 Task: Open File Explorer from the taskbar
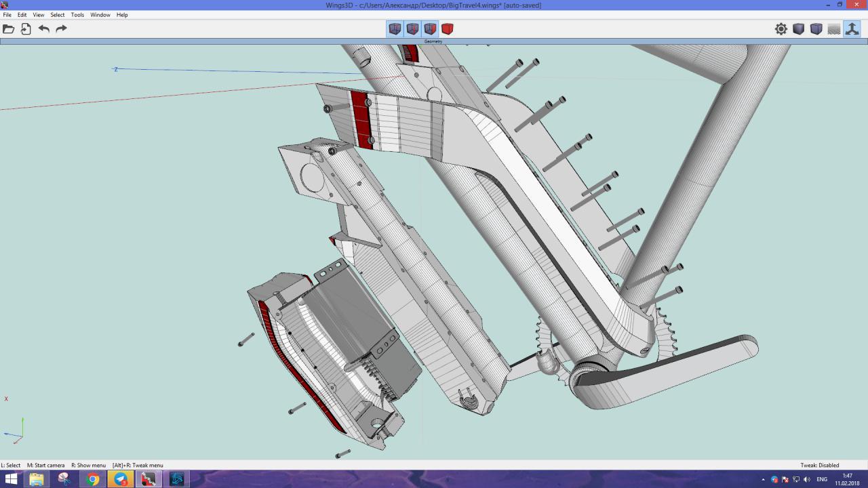click(37, 479)
